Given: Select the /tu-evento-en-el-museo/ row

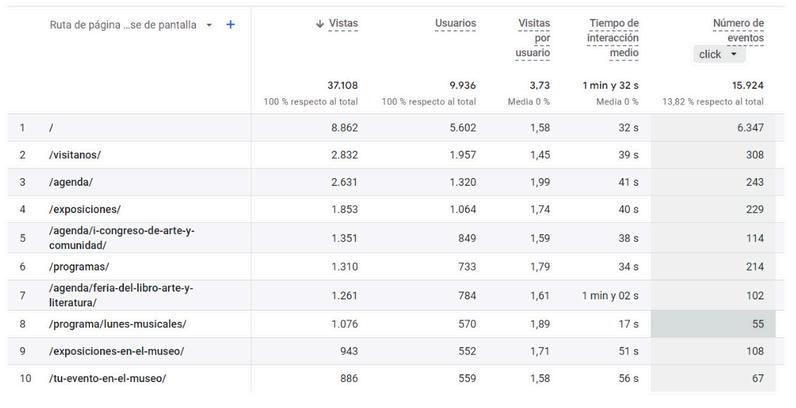Looking at the screenshot, I should coord(107,378).
